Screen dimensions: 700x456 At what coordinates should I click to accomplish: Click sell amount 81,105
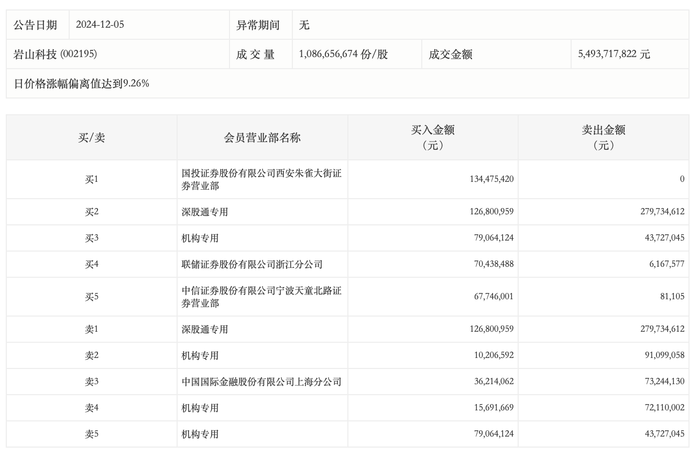pyautogui.click(x=672, y=296)
